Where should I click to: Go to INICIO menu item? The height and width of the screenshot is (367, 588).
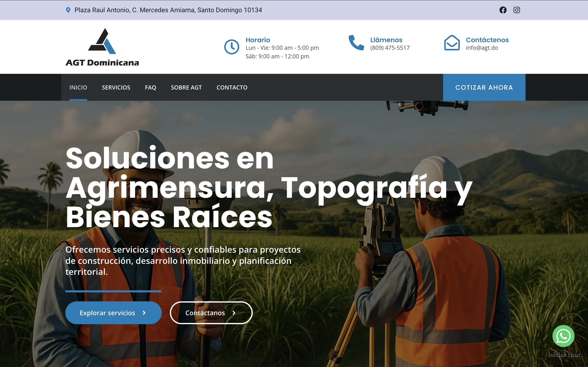coord(78,87)
